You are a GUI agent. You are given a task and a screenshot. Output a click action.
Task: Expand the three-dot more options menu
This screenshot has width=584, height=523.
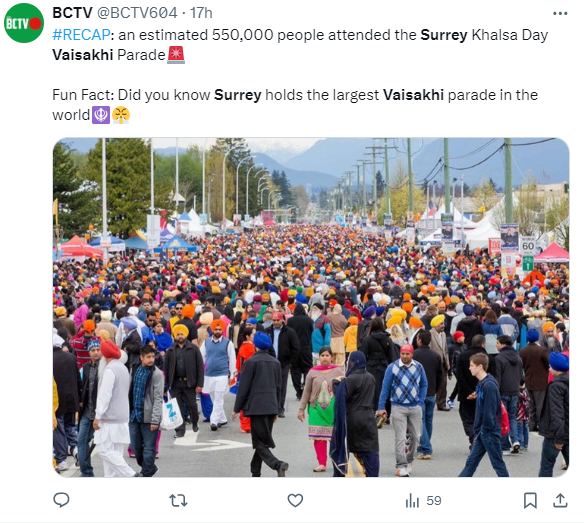(560, 14)
